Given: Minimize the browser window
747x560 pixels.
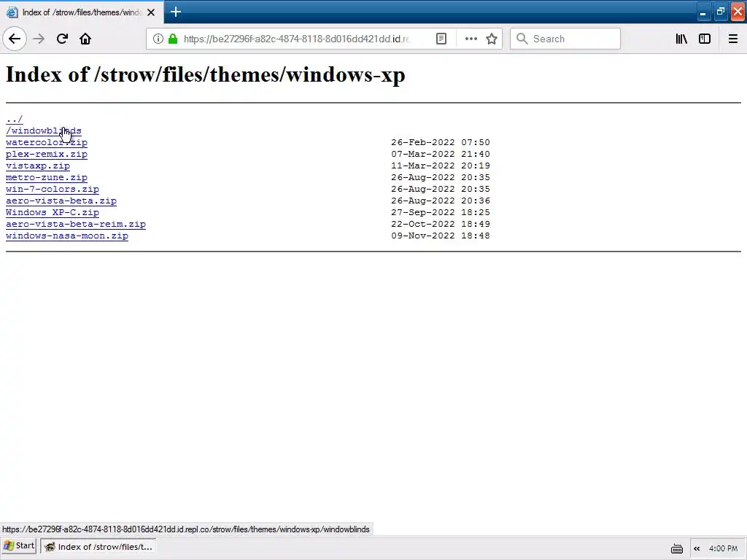Looking at the screenshot, I should 703,12.
